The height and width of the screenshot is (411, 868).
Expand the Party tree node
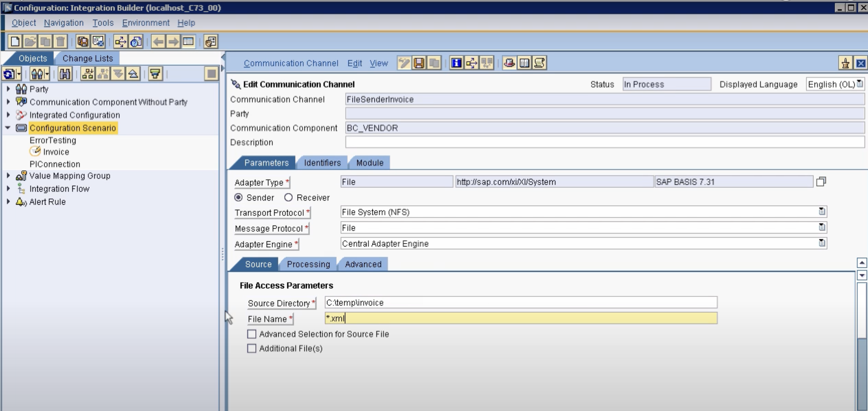(x=8, y=89)
